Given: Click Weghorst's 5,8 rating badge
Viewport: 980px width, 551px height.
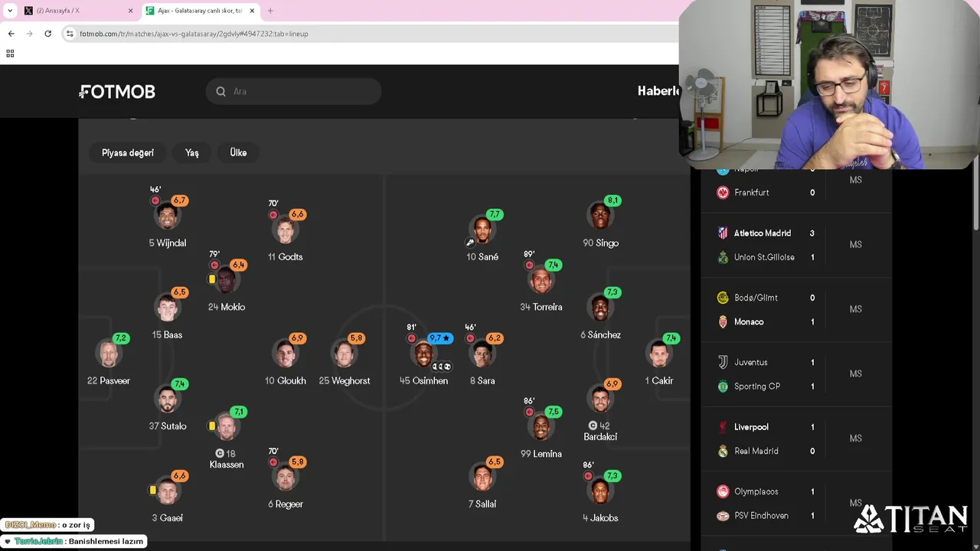Looking at the screenshot, I should point(356,338).
